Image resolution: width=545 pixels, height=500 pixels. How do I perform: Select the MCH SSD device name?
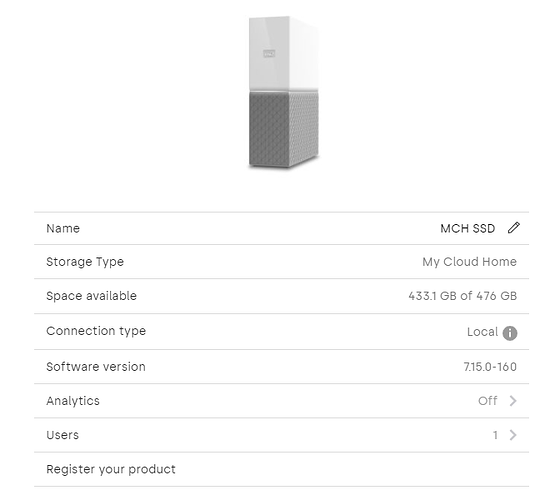click(x=467, y=229)
